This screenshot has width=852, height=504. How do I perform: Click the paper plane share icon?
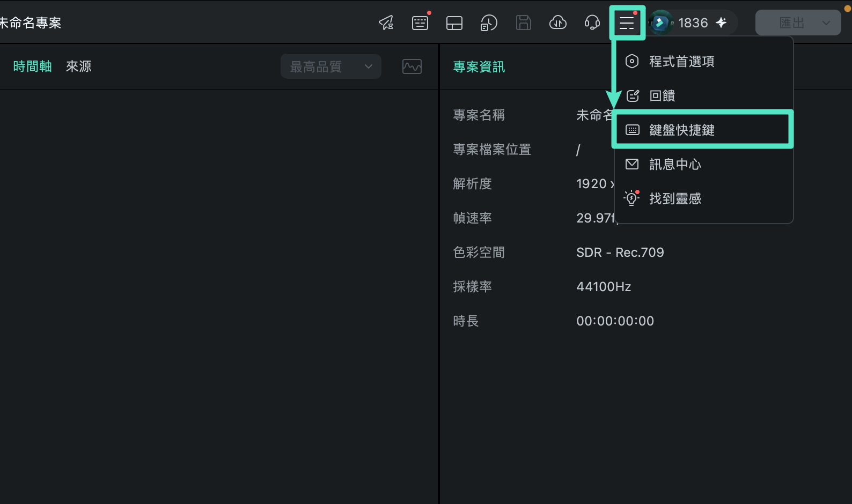386,23
